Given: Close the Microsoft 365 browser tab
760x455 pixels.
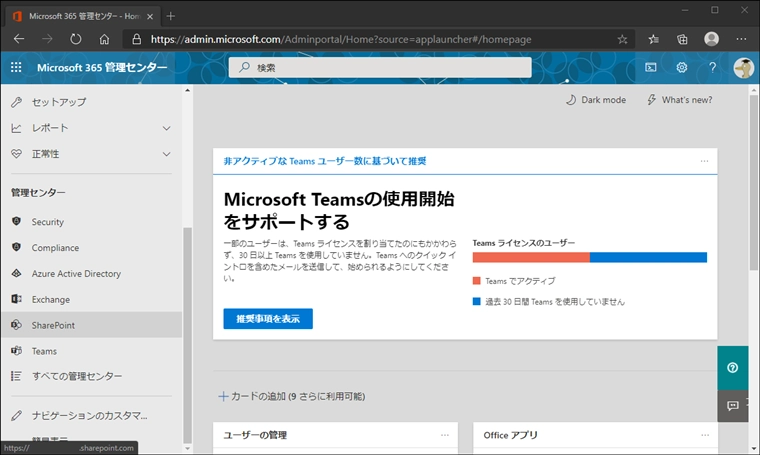Looking at the screenshot, I should [x=150, y=16].
